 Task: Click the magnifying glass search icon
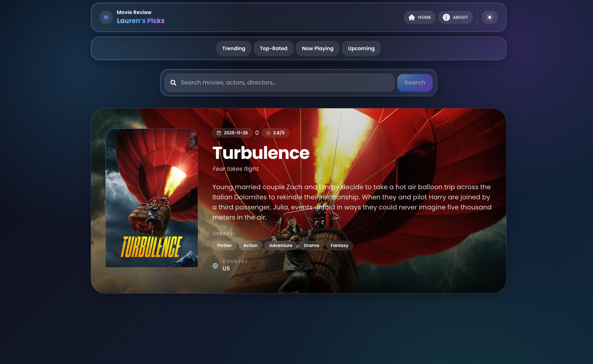pos(173,83)
